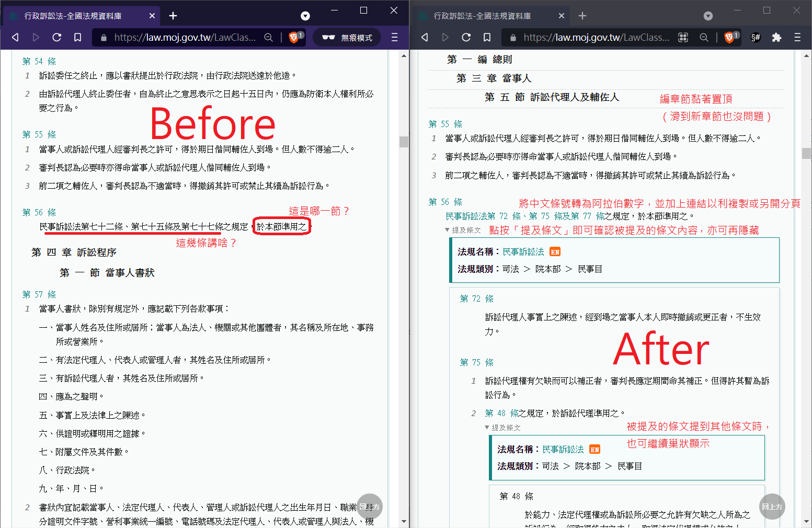Click 民事訴訟法 link in first law box
Viewport: 812px width, 528px height.
click(523, 252)
